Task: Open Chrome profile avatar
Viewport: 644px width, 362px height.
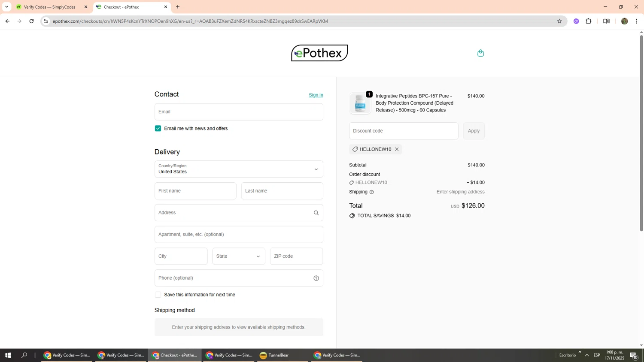Action: (x=624, y=21)
